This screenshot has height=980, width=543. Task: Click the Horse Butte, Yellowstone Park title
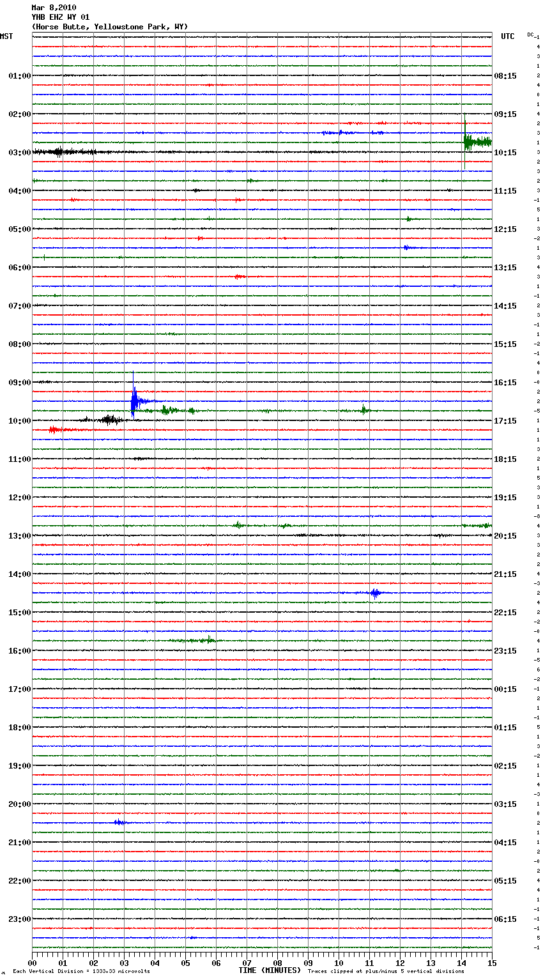pos(110,27)
